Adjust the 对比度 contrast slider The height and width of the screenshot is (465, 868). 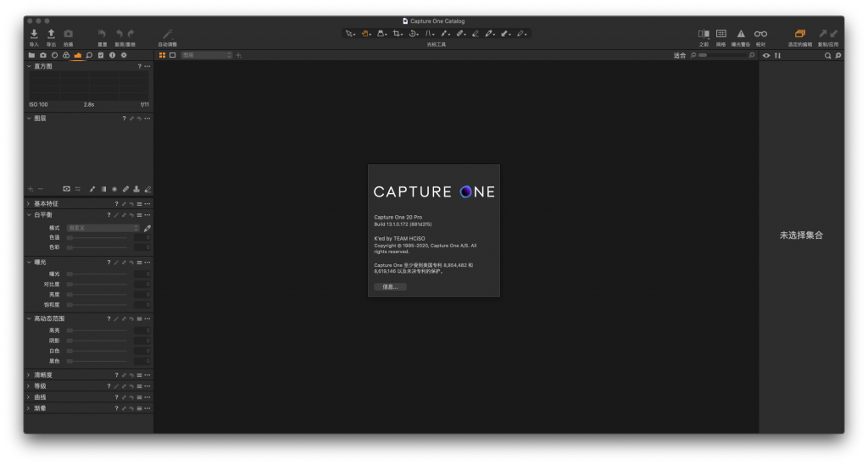(x=97, y=285)
